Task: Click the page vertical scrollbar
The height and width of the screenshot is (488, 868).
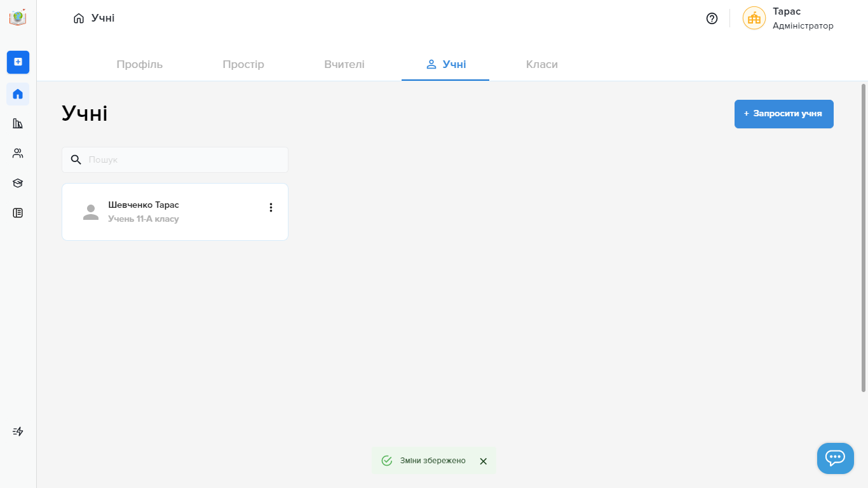Action: [x=864, y=238]
